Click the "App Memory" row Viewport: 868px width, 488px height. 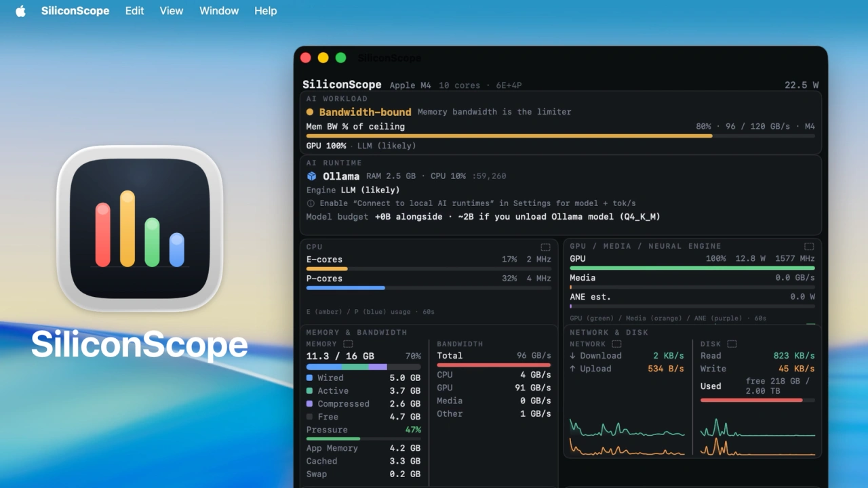point(363,449)
